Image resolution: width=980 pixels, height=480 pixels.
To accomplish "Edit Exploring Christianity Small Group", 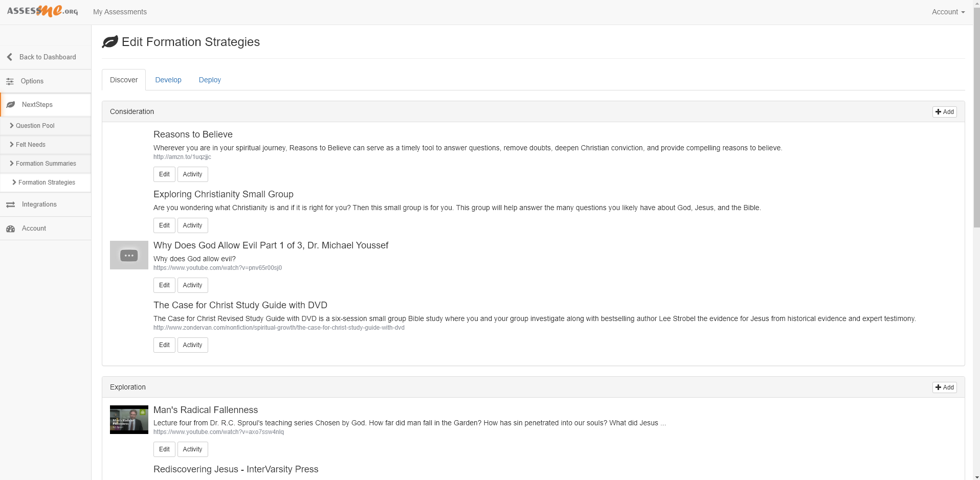I will click(164, 225).
